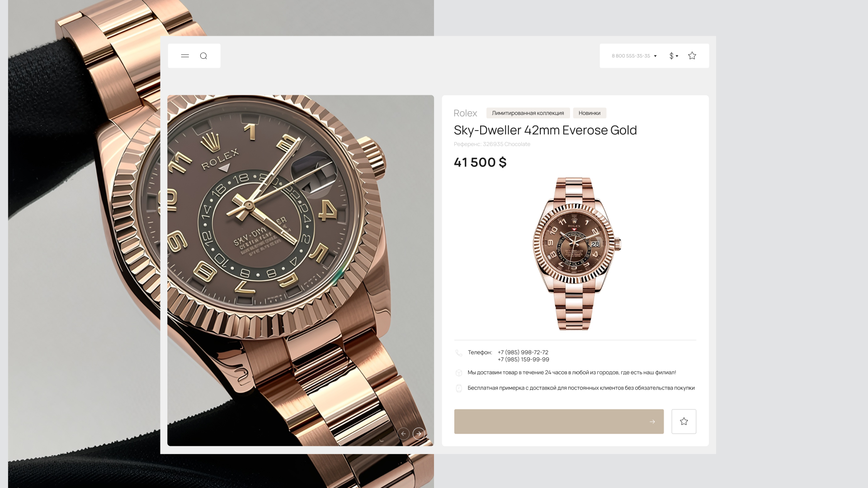Viewport: 868px width, 488px height.
Task: Expand the 8 800 555-35-35 phone dropdown
Action: 634,56
